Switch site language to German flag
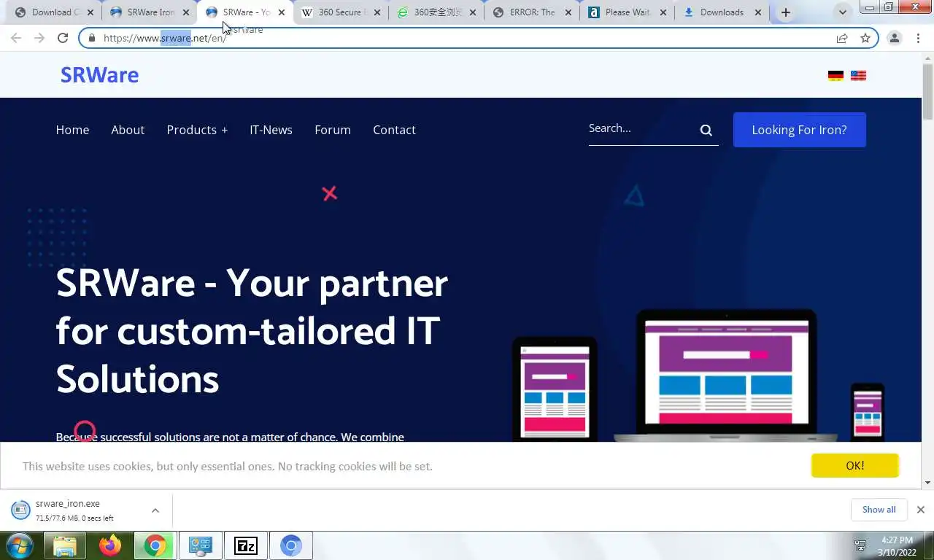This screenshot has width=934, height=560. (x=835, y=75)
